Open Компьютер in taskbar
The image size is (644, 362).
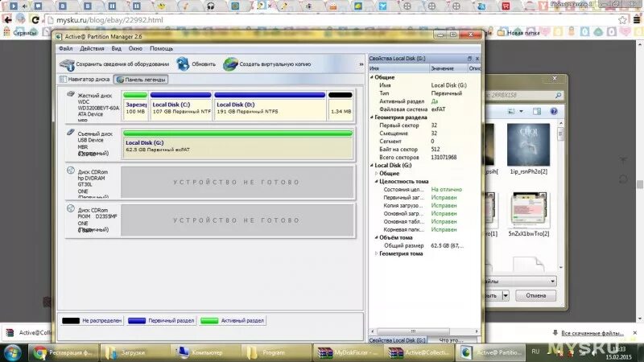pyautogui.click(x=206, y=352)
